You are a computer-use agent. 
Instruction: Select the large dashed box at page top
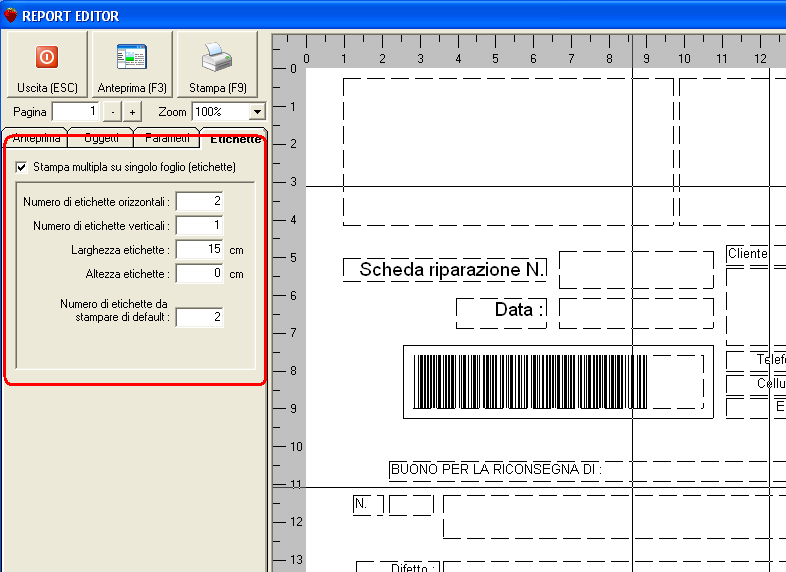(x=508, y=152)
